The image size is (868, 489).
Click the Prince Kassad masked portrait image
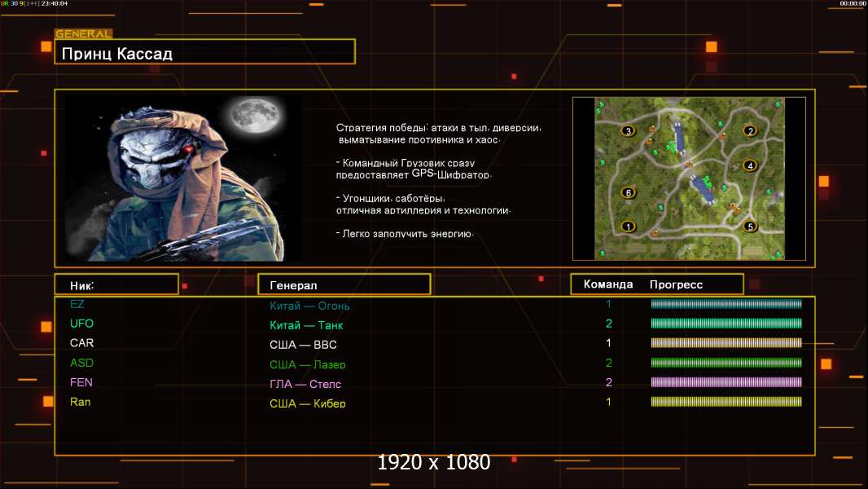click(184, 178)
